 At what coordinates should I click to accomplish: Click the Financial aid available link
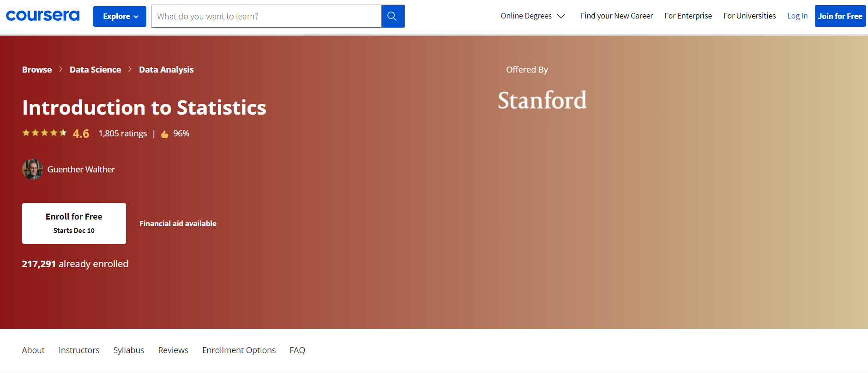coord(178,223)
